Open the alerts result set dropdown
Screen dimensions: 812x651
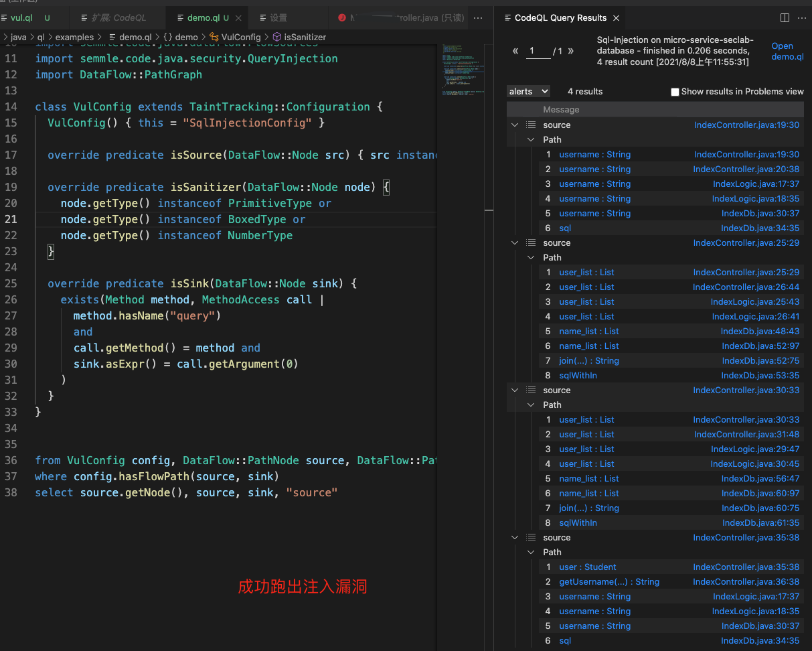point(528,91)
